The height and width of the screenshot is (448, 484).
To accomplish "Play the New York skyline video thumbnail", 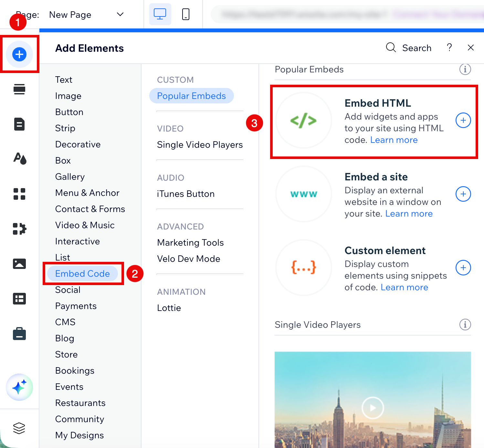I will click(x=373, y=408).
